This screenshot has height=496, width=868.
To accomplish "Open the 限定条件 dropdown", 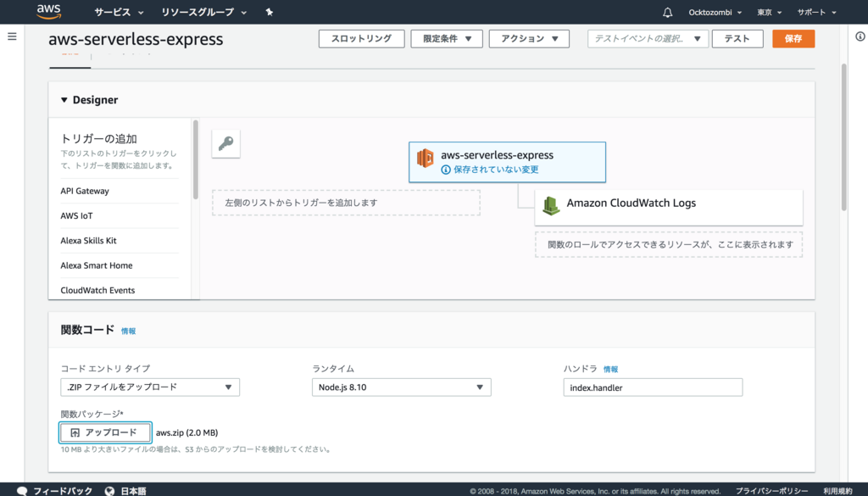I will point(447,39).
